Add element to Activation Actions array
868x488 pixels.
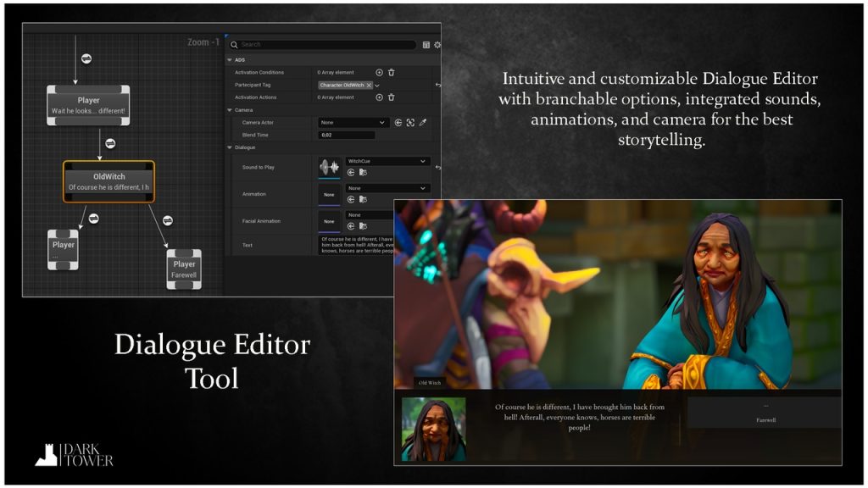point(379,97)
